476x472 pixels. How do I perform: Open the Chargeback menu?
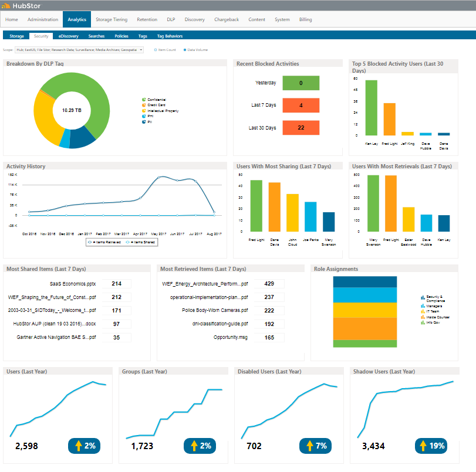tap(227, 19)
